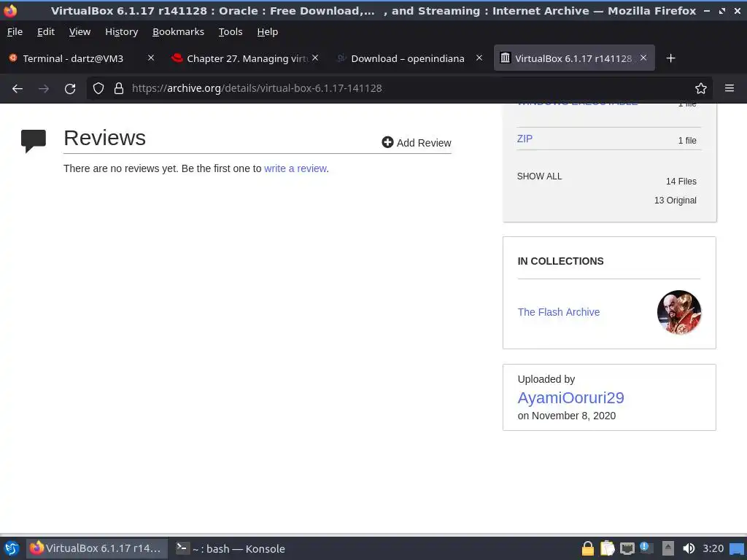
Task: Open the File menu
Action: pyautogui.click(x=15, y=32)
